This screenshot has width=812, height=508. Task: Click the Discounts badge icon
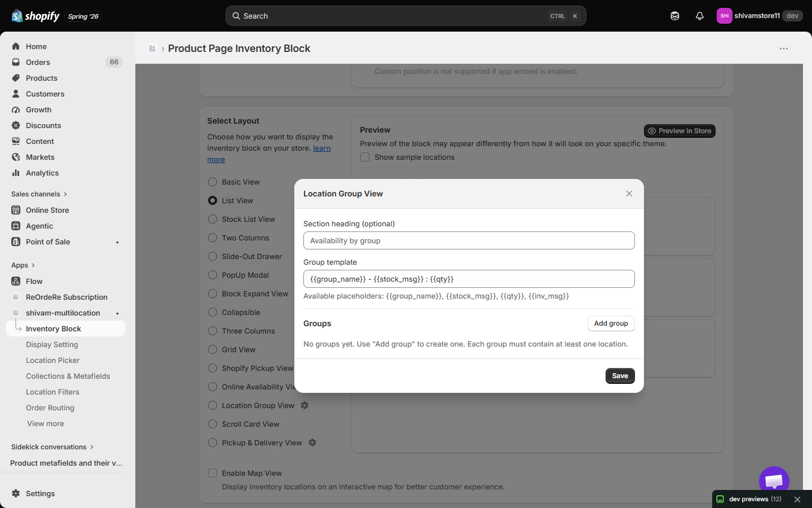pos(16,125)
